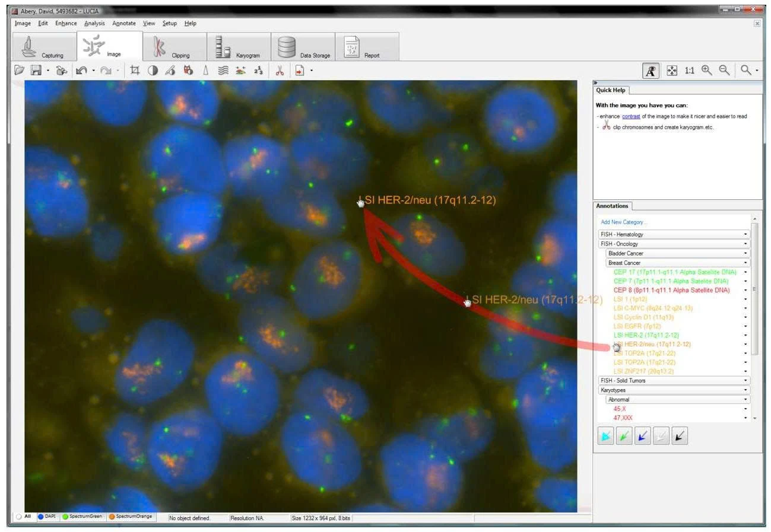This screenshot has height=532, width=771.
Task: Collapse the Abnormal subcategory
Action: pyautogui.click(x=678, y=400)
